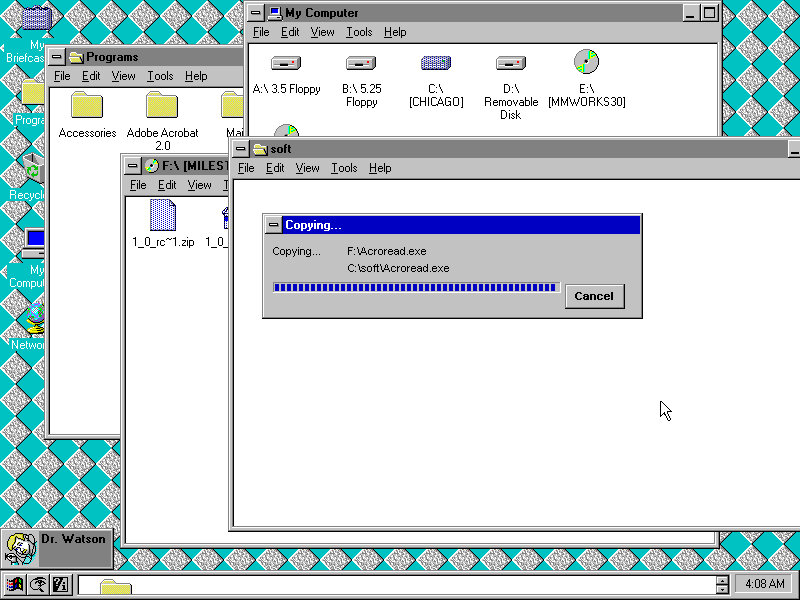Open the Copying dialog's system menu box
The width and height of the screenshot is (800, 600).
(274, 225)
